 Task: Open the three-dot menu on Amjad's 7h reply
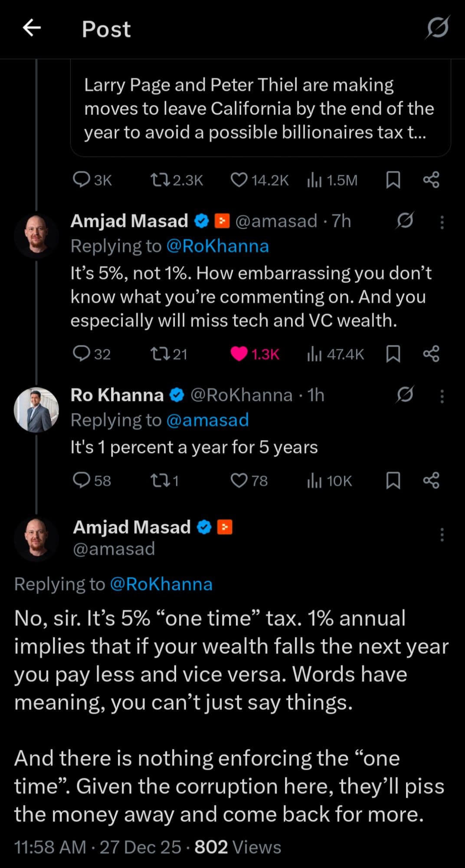[x=442, y=222]
